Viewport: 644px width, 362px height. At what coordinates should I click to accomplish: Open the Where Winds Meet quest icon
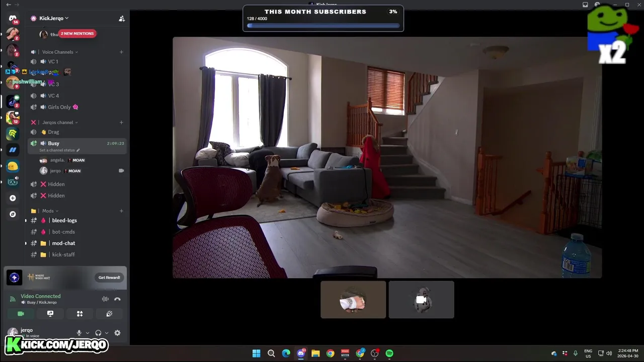tap(14, 278)
